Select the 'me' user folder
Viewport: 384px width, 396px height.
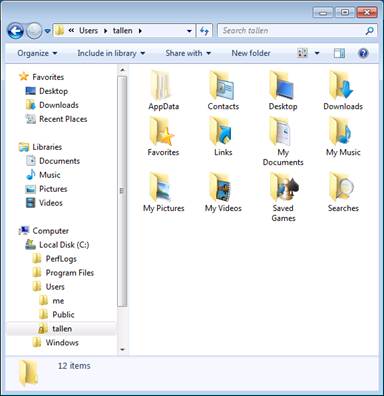click(51, 301)
